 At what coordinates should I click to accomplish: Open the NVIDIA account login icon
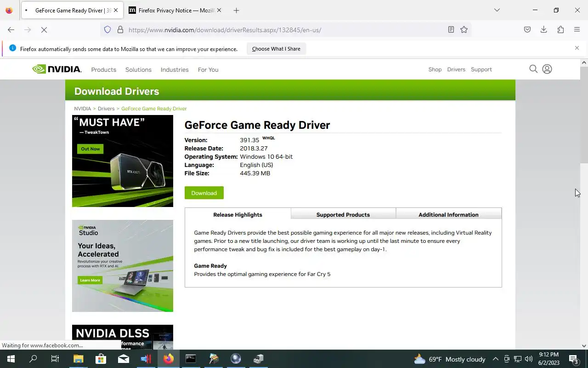tap(547, 69)
